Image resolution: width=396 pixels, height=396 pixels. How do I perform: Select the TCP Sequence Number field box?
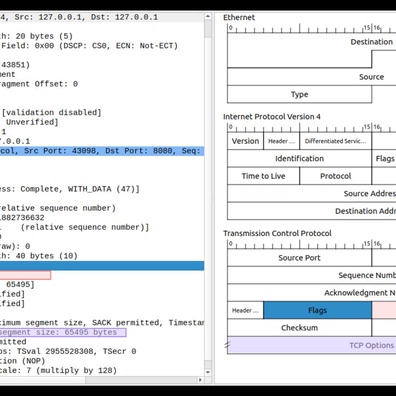312,275
